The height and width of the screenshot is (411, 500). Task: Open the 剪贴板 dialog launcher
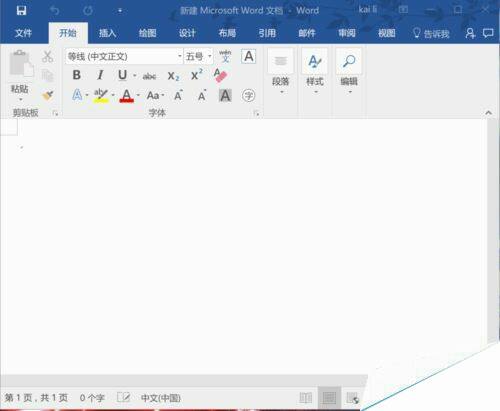pyautogui.click(x=55, y=114)
